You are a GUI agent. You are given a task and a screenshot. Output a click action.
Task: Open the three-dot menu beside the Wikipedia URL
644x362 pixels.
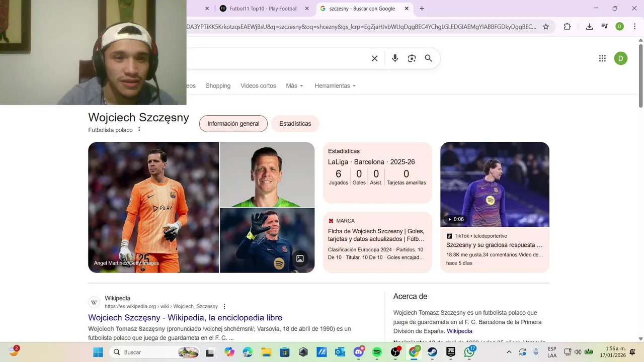(224, 306)
